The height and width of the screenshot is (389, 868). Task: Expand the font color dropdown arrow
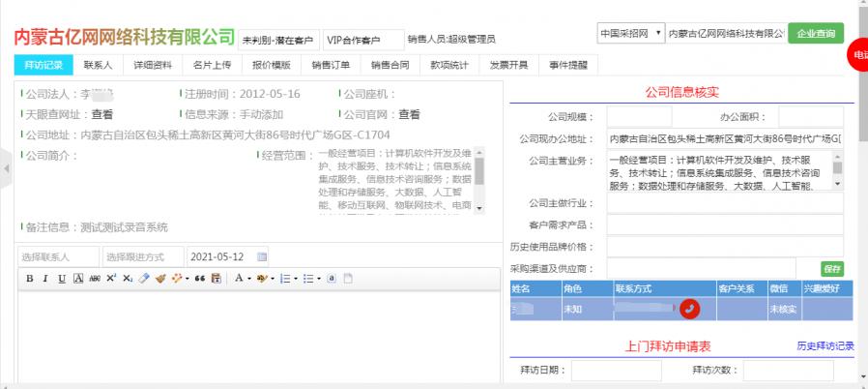[250, 279]
